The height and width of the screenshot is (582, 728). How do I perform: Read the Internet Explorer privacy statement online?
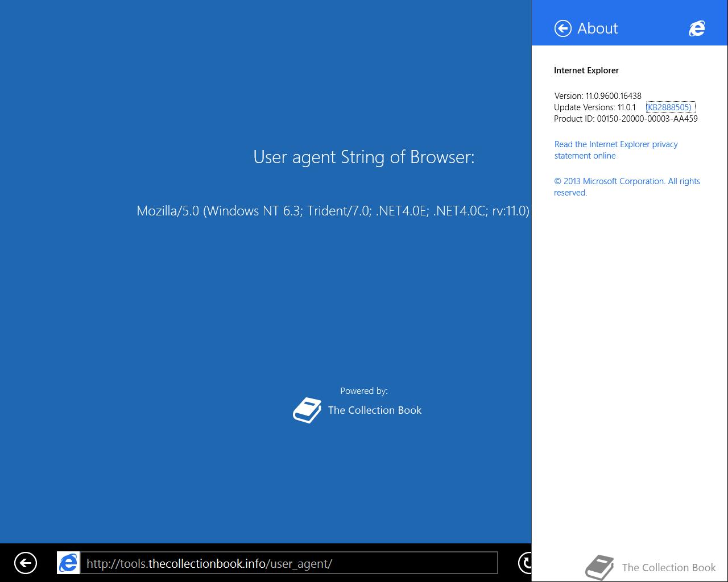(x=616, y=150)
